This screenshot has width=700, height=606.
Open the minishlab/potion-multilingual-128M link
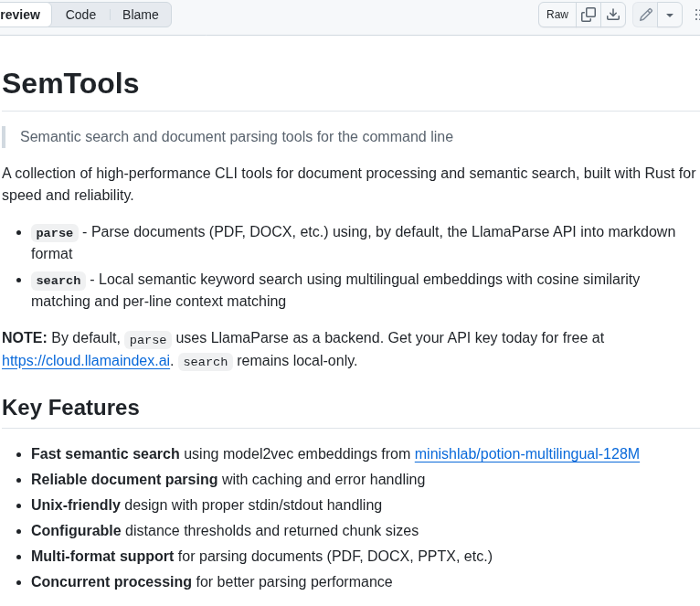(526, 453)
